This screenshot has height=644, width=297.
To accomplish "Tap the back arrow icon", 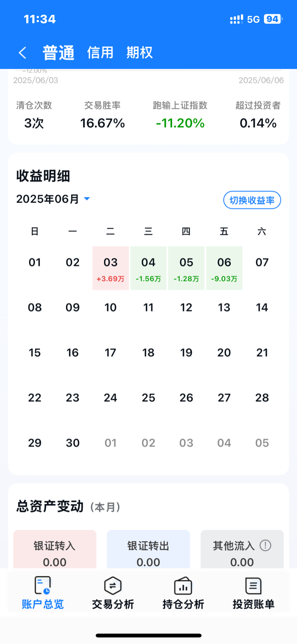I will pyautogui.click(x=22, y=53).
